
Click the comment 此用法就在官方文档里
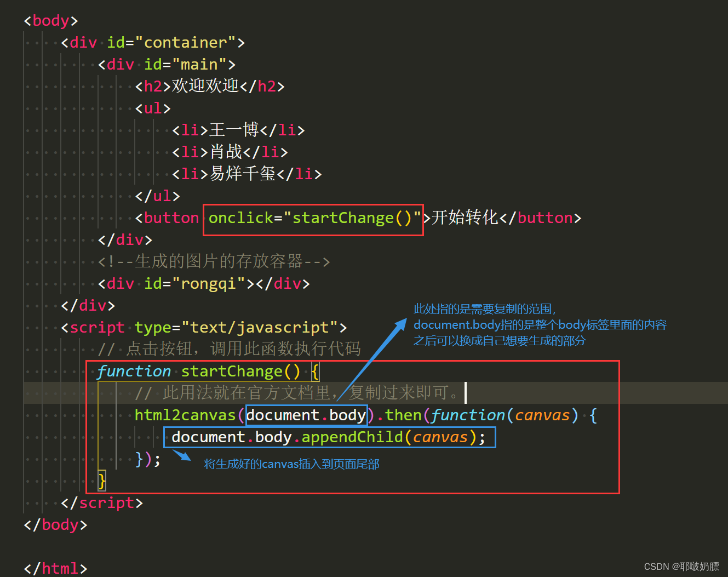pyautogui.click(x=299, y=393)
